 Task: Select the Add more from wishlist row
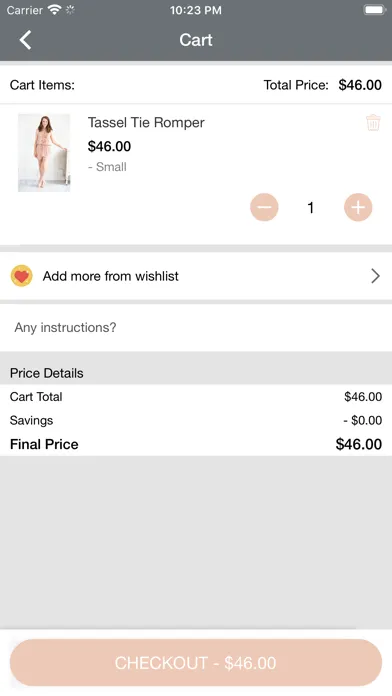[x=196, y=276]
